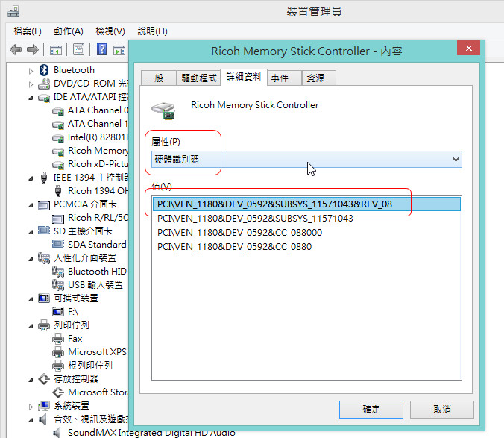
Task: Click the Bluetooth HID device icon
Action: (x=58, y=272)
